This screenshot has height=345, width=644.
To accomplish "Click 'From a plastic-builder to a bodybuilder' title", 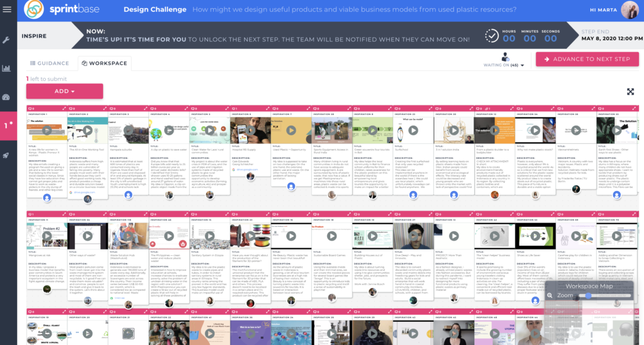I will pyautogui.click(x=493, y=151).
